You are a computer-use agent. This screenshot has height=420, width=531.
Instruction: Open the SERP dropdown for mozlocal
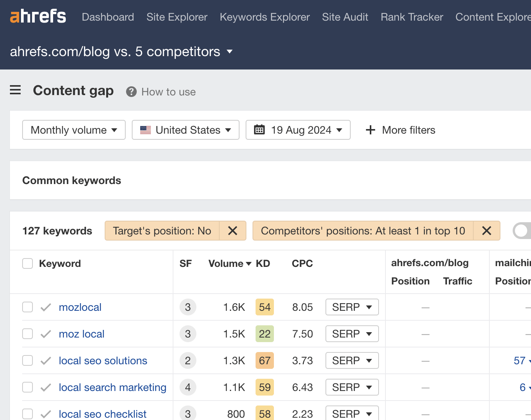coord(352,307)
